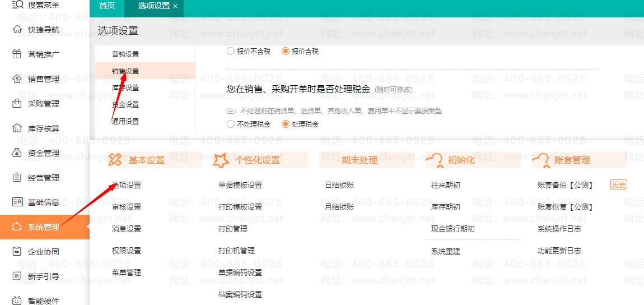The width and height of the screenshot is (644, 305).
Task: Open 通用设置 in settings list
Action: 125,121
